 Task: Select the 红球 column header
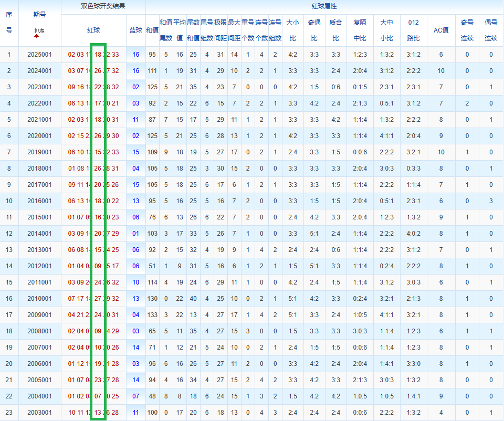(x=93, y=30)
